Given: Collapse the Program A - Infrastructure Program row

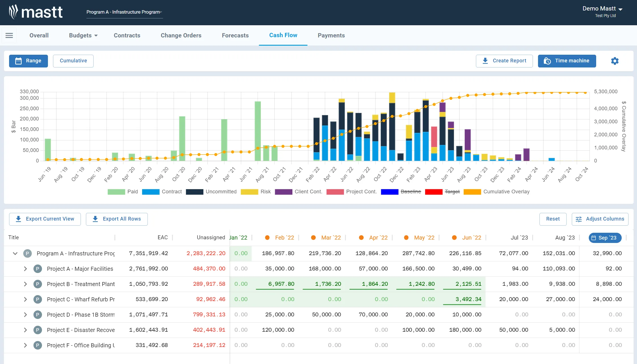Looking at the screenshot, I should [15, 253].
